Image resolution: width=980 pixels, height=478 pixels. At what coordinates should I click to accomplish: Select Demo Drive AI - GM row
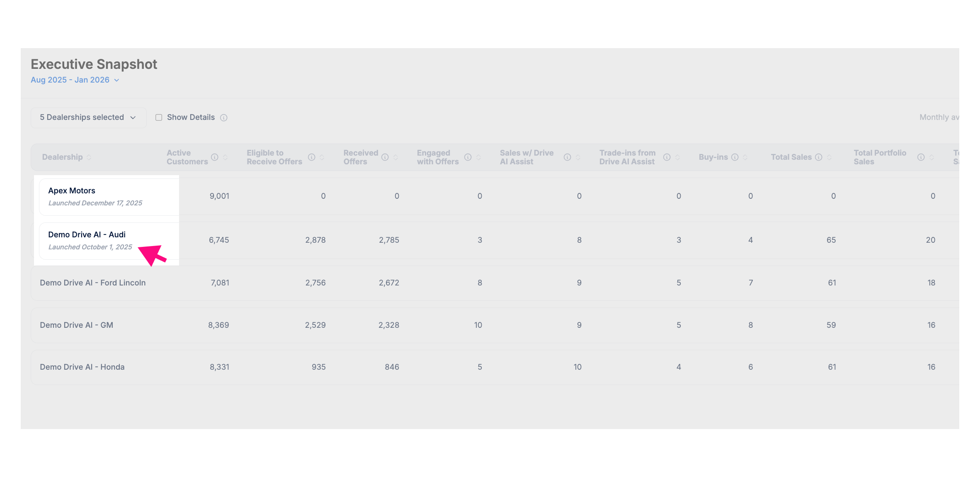[76, 325]
